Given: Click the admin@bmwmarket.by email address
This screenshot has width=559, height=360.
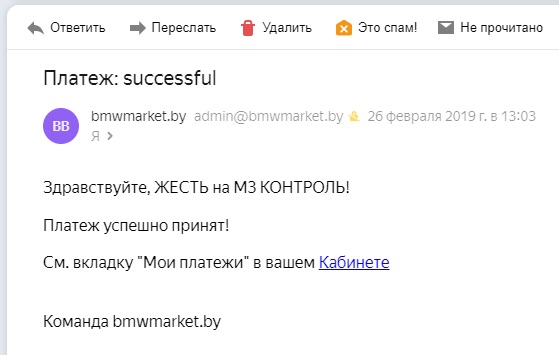Looking at the screenshot, I should (268, 116).
